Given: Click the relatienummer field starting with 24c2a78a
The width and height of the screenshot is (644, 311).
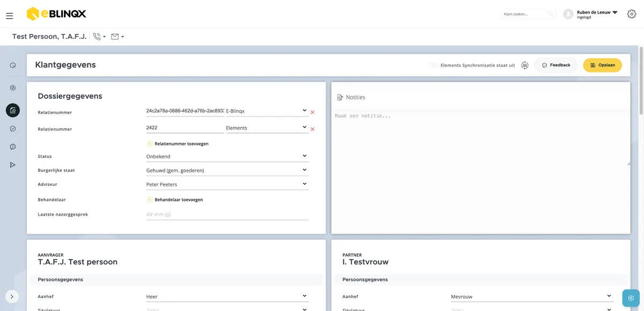Looking at the screenshot, I should (185, 111).
